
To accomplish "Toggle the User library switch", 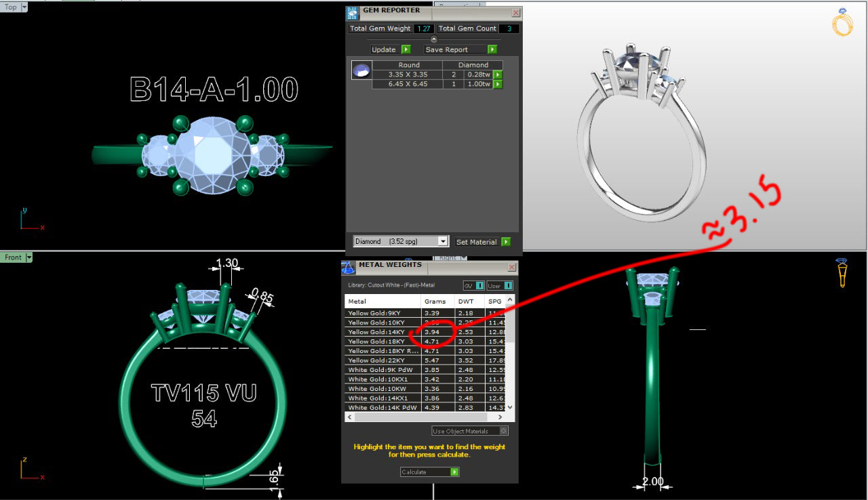I will pyautogui.click(x=508, y=286).
